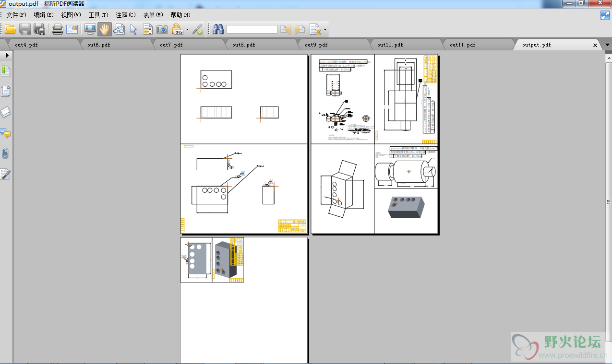Choose the Select Text tool

(148, 29)
